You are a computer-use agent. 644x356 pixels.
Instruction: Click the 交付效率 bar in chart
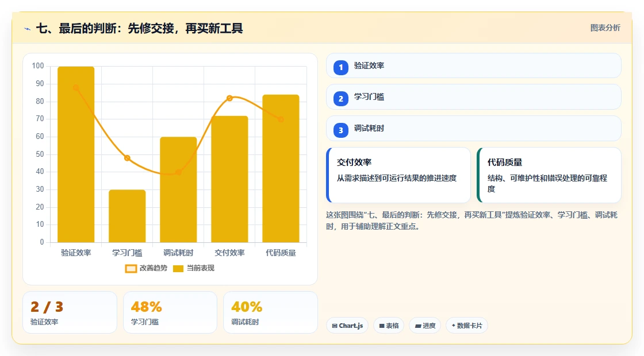229,179
